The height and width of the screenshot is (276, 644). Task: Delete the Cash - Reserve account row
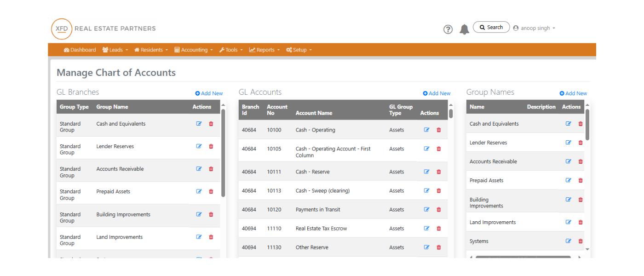pyautogui.click(x=438, y=172)
